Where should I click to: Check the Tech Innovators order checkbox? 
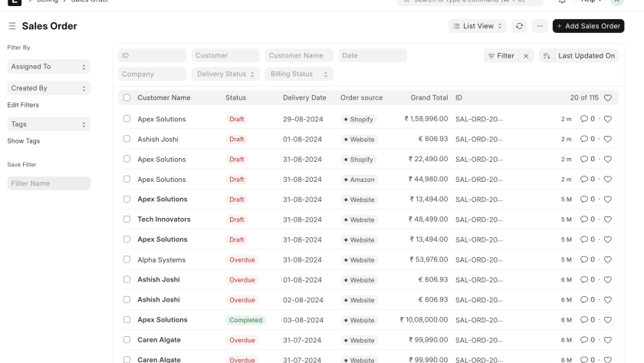tap(127, 219)
